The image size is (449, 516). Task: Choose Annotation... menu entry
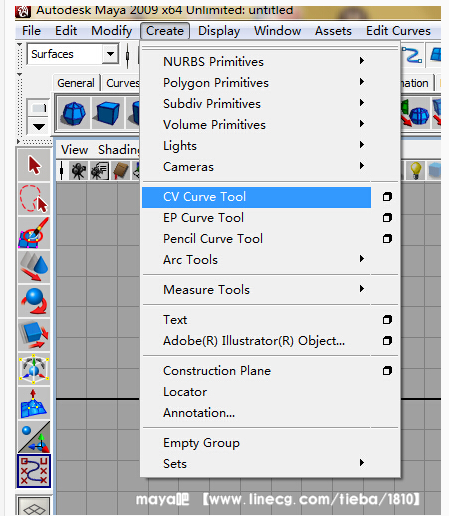pyautogui.click(x=256, y=413)
